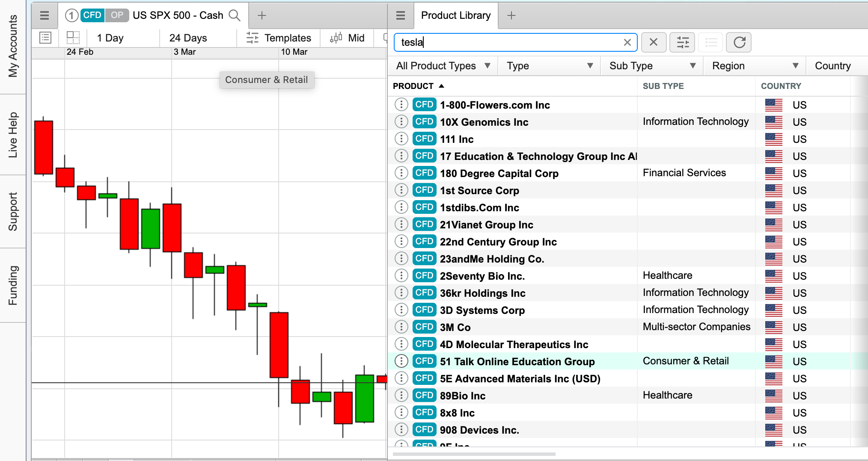
Task: Open options menu for 23andMe Holding Co.
Action: coord(401,258)
